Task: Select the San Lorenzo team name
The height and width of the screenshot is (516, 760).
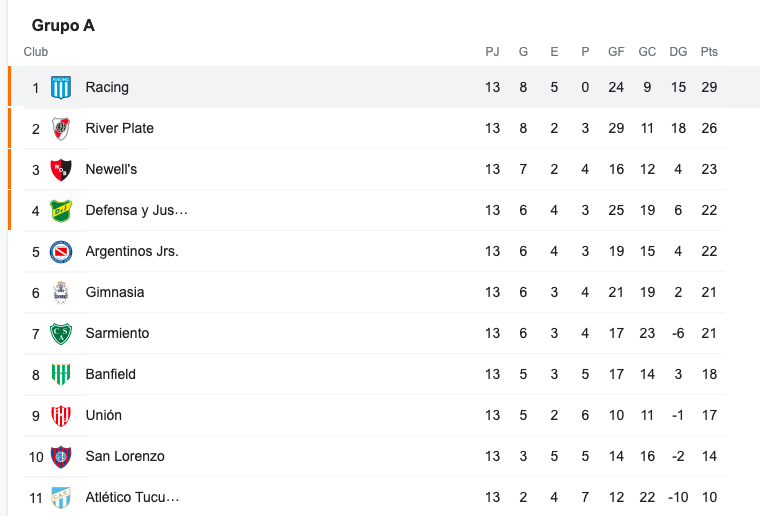Action: click(125, 456)
